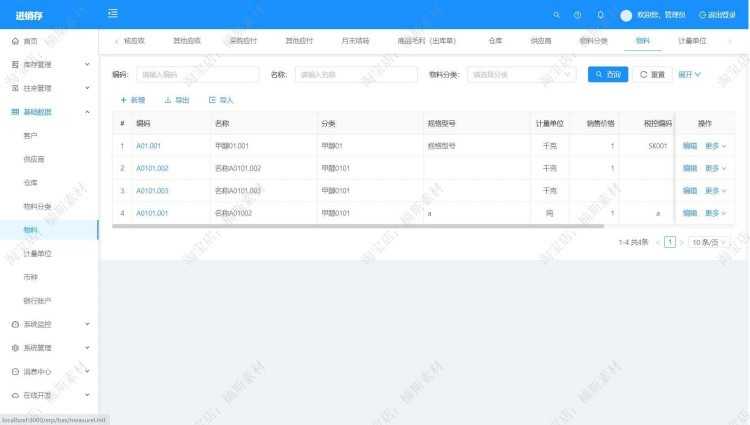Image resolution: width=750 pixels, height=425 pixels.
Task: Open material code A0101.001 link
Action: pyautogui.click(x=152, y=213)
